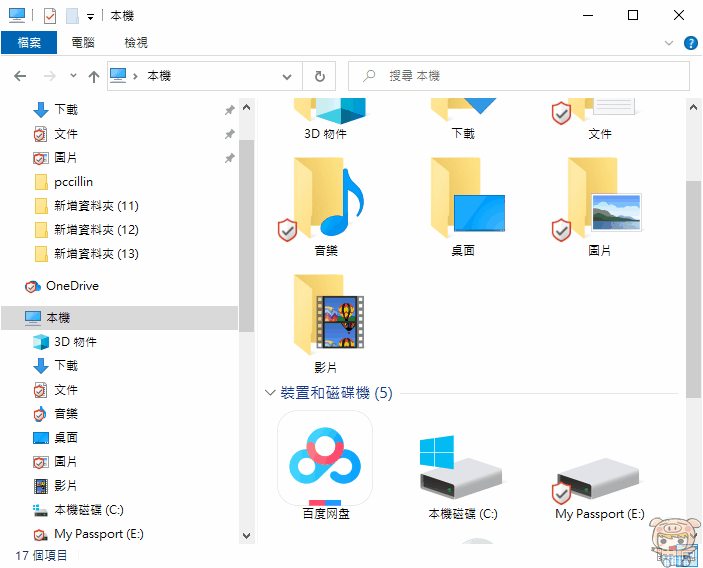Open 本機磁碟 (C:) drive in main pane
Image resolution: width=703 pixels, height=568 pixels.
click(x=463, y=477)
